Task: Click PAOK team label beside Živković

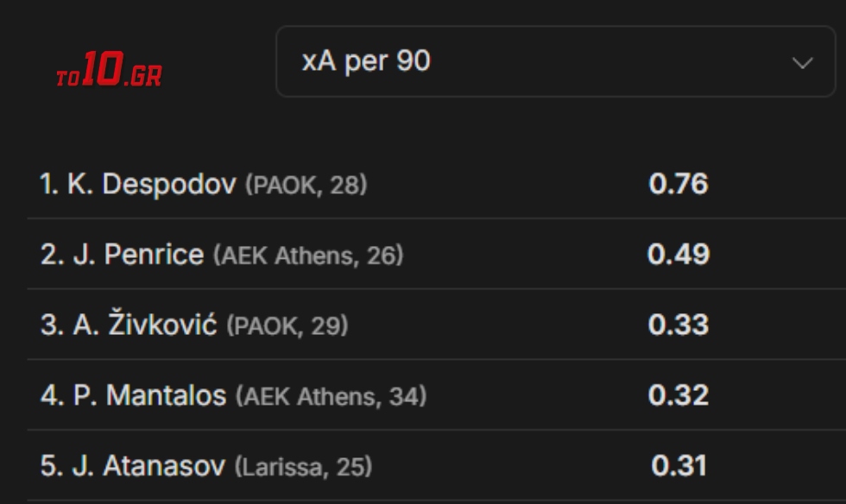Action: 263,327
